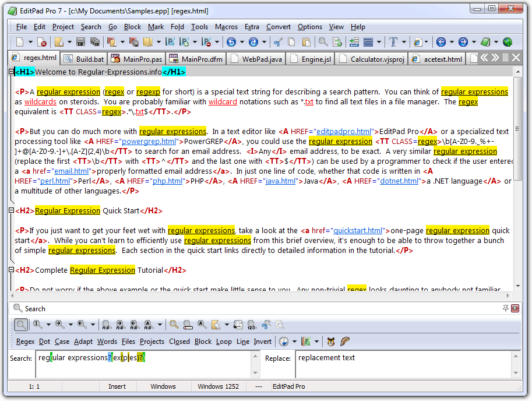The image size is (532, 401).
Task: Click in the Replace input field
Action: [404, 364]
